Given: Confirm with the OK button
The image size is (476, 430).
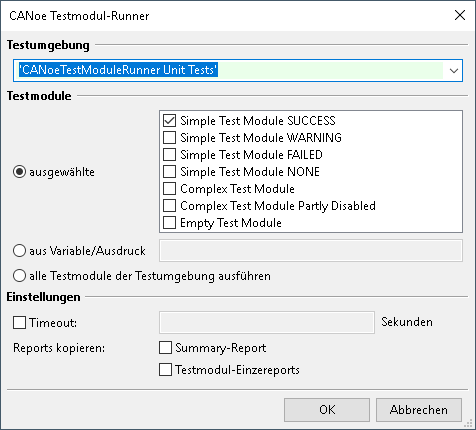Looking at the screenshot, I should click(x=327, y=409).
